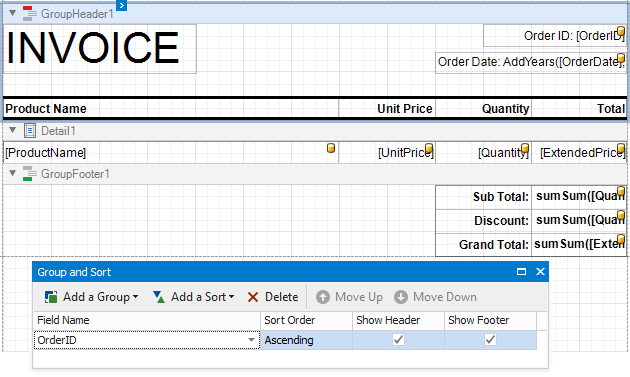The width and height of the screenshot is (630, 377).
Task: Click the Detail1 band icon
Action: click(29, 131)
